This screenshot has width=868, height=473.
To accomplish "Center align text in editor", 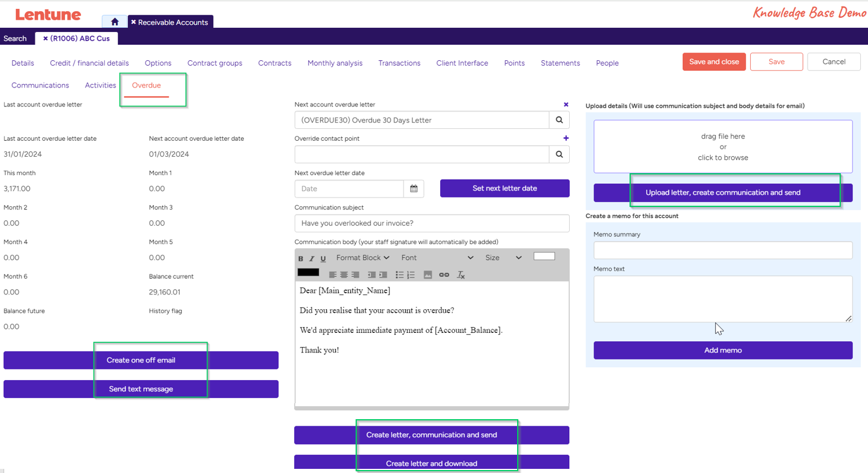I will pyautogui.click(x=344, y=275).
